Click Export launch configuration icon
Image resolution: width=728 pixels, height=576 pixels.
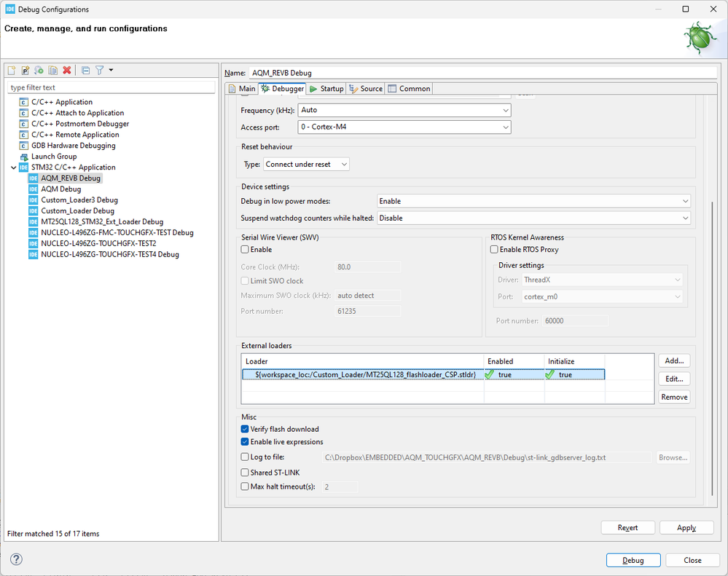(x=39, y=70)
